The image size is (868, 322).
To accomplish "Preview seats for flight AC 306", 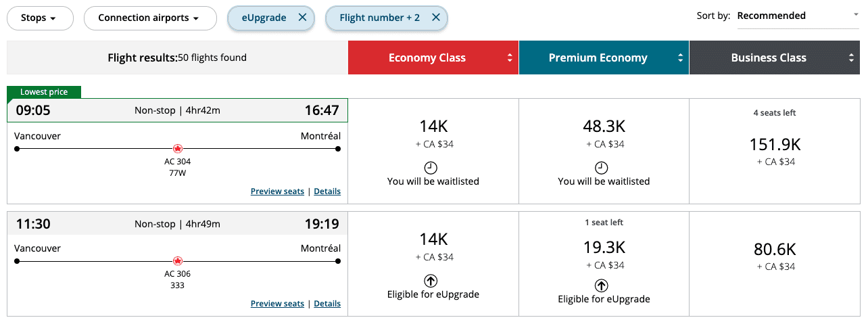I will pyautogui.click(x=277, y=304).
